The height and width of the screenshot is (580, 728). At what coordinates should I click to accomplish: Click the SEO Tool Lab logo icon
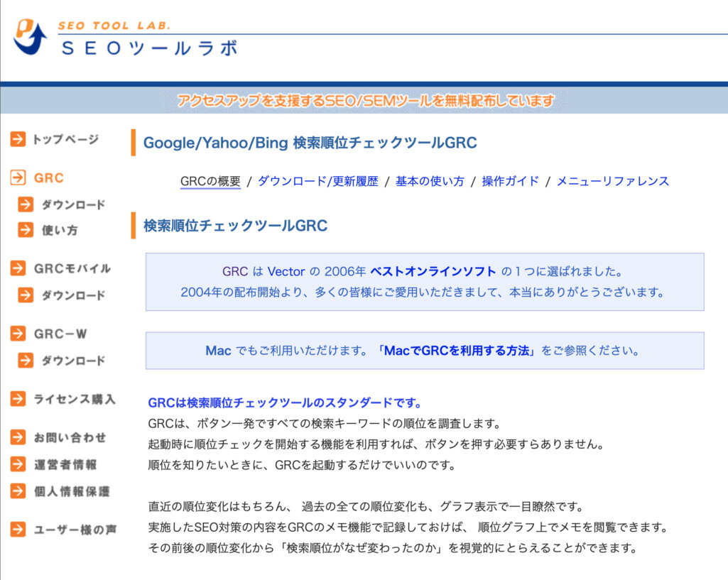(x=30, y=35)
